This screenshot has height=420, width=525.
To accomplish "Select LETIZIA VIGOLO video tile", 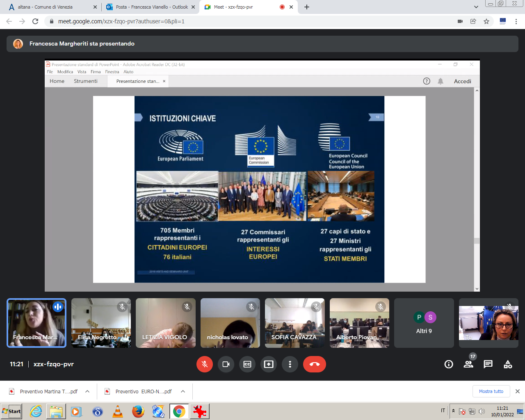I will pyautogui.click(x=166, y=323).
